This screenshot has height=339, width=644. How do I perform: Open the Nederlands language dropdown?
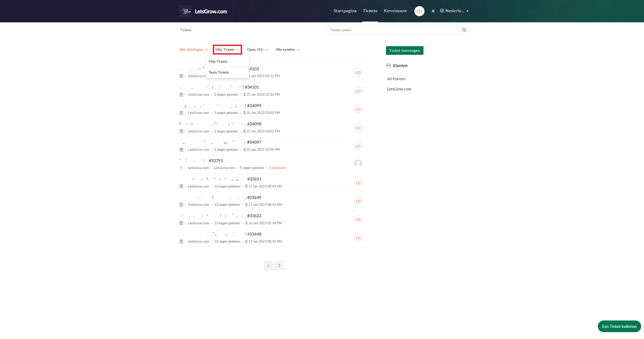pyautogui.click(x=454, y=11)
